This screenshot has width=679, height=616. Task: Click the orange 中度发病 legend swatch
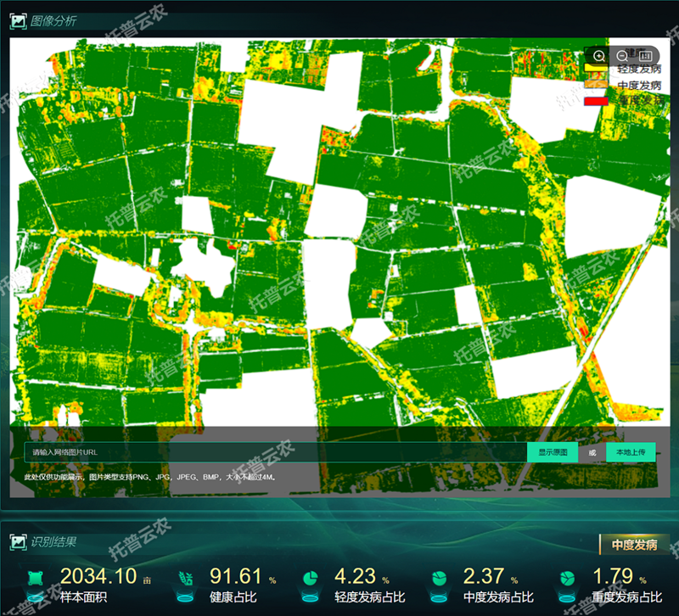(x=598, y=85)
